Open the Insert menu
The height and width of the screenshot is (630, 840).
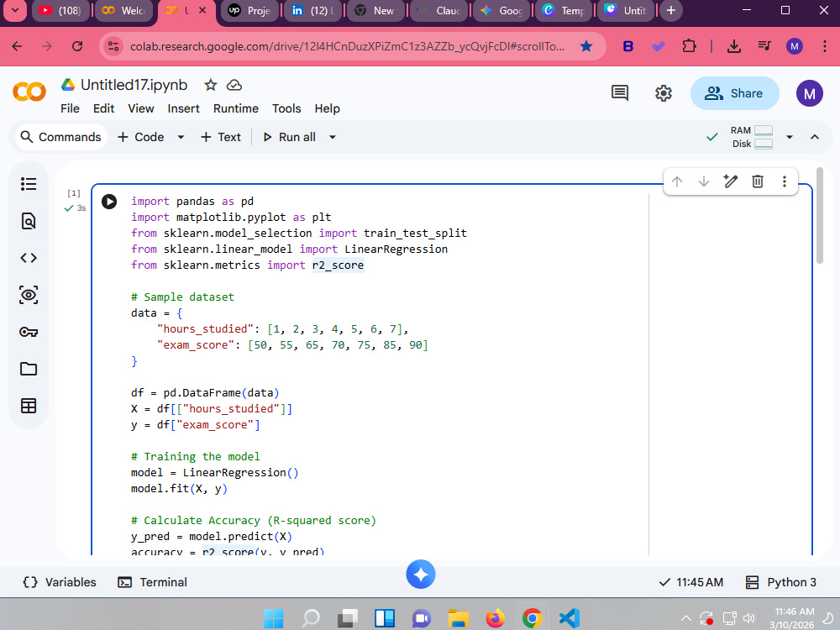click(x=183, y=108)
